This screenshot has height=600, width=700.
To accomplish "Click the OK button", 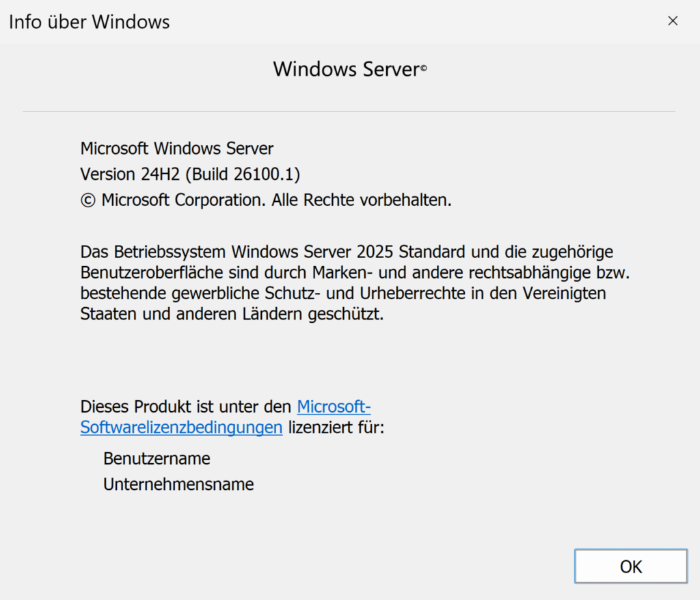I will pos(631,566).
